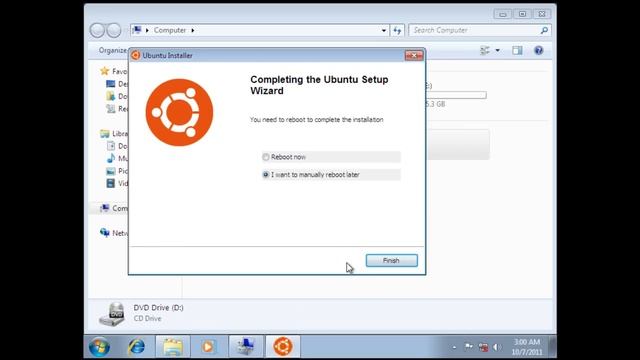Click the Explorer back navigation arrow
The width and height of the screenshot is (640, 360).
click(97, 30)
